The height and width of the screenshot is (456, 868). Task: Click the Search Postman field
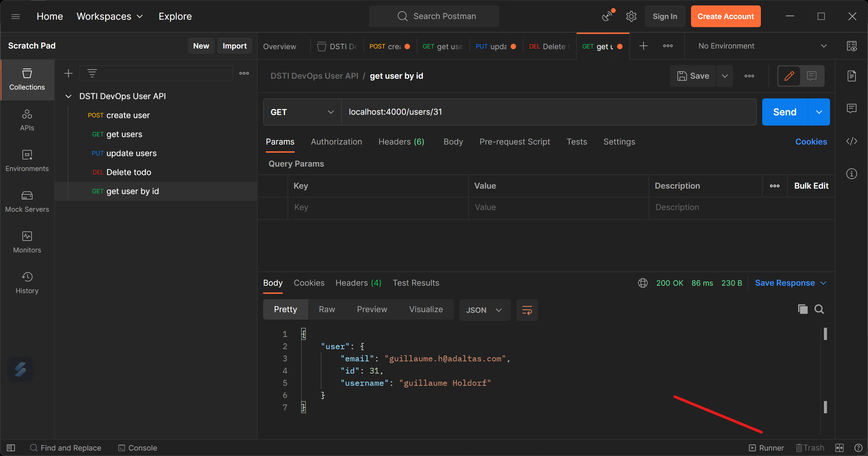[x=434, y=16]
